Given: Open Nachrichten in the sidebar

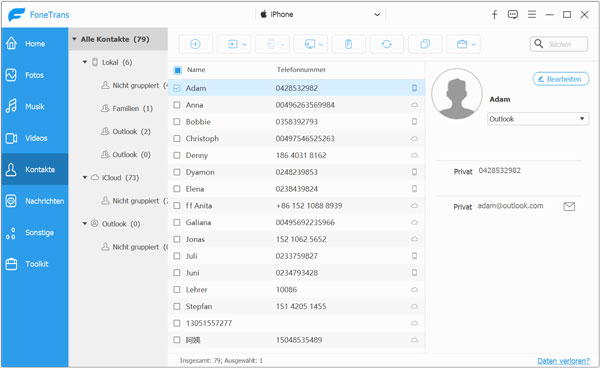Looking at the screenshot, I should [x=35, y=201].
